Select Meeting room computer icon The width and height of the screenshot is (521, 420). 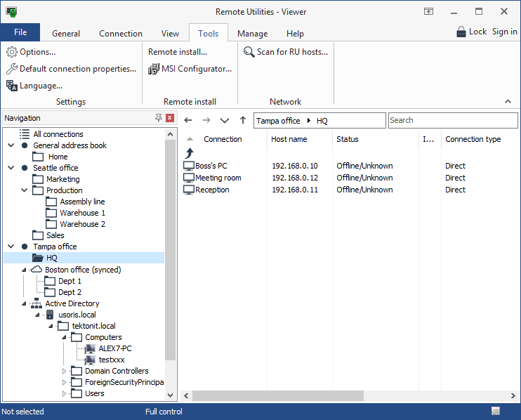189,178
